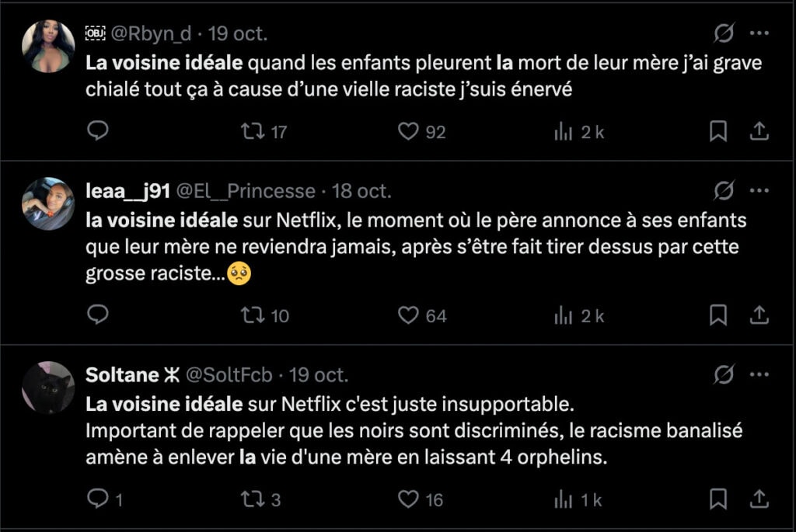Reply to leaa__j91's tweet

pyautogui.click(x=97, y=315)
